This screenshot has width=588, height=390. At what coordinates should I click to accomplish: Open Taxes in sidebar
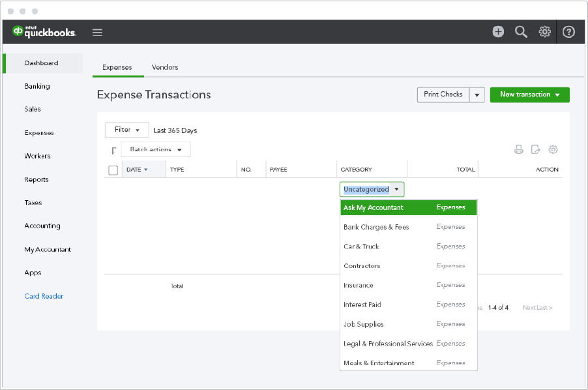[x=33, y=202]
